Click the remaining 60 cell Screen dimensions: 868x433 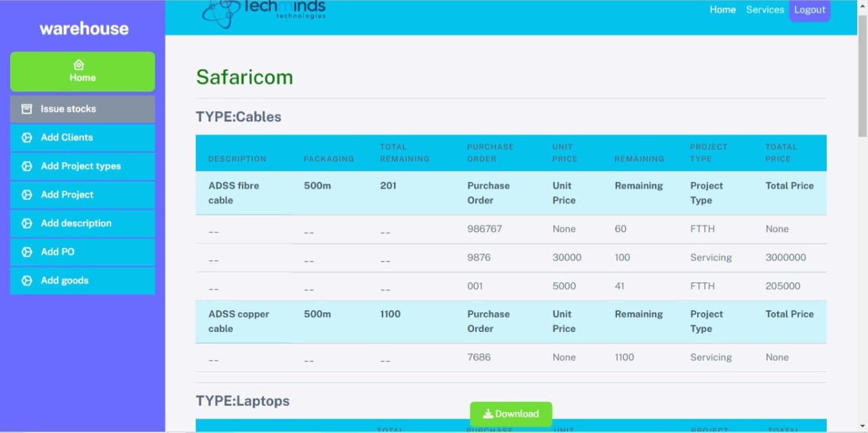pos(620,229)
